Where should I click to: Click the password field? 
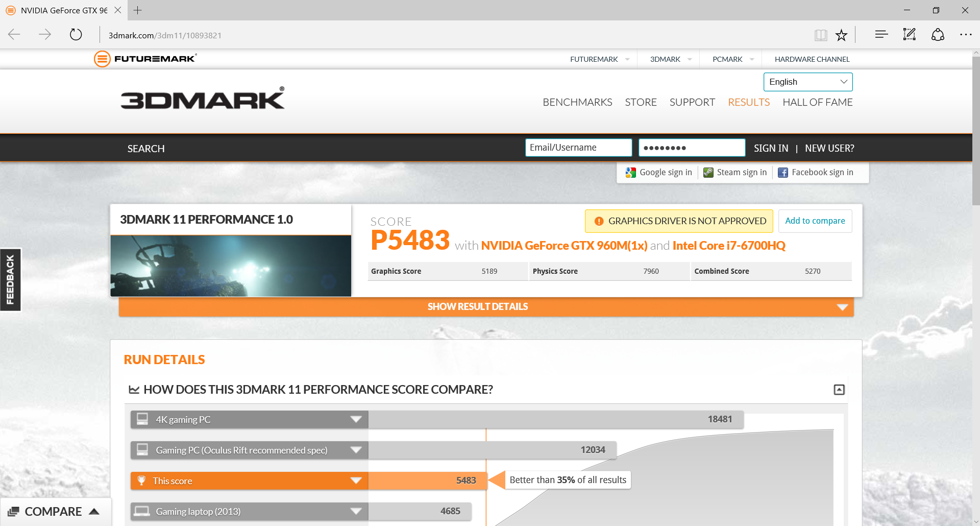pos(692,148)
